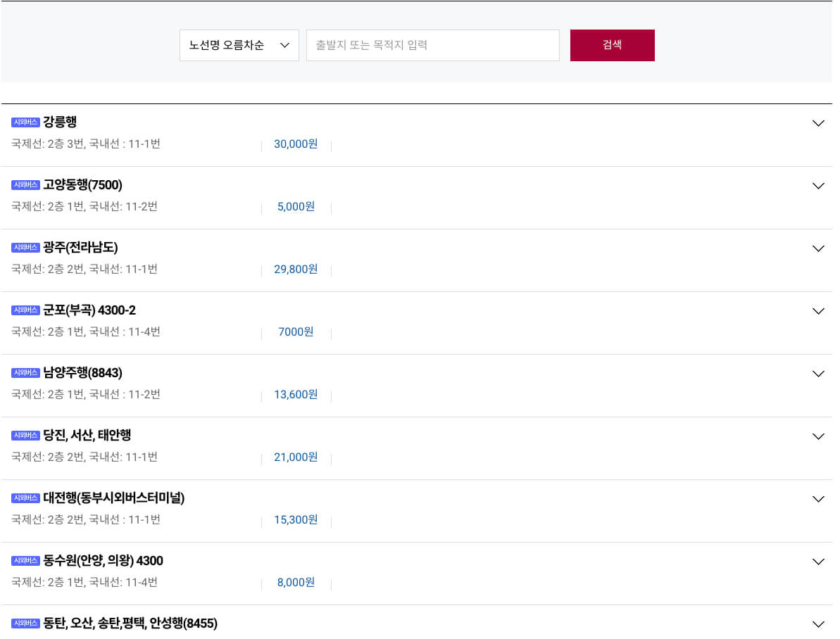Click boarding info under 고양동행(7500)
The image size is (840, 639).
tap(85, 208)
